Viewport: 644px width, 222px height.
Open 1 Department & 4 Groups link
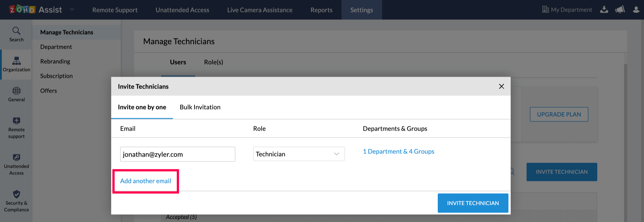coord(398,151)
